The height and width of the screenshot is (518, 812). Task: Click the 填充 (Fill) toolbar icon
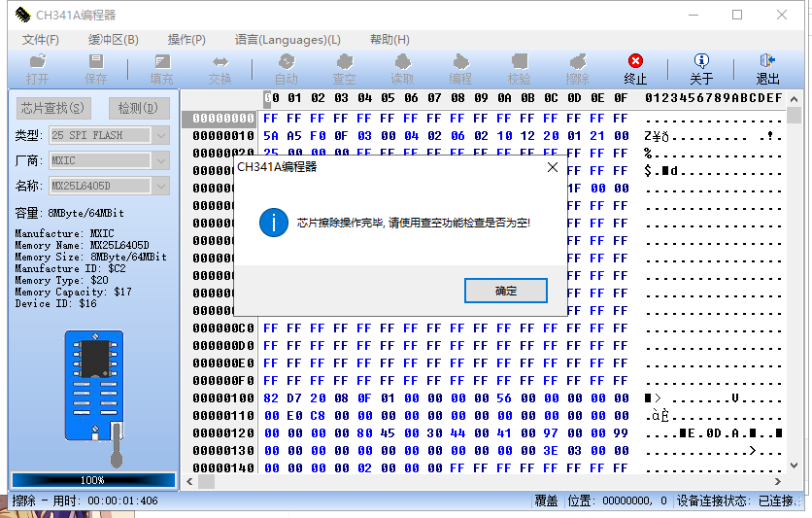161,69
